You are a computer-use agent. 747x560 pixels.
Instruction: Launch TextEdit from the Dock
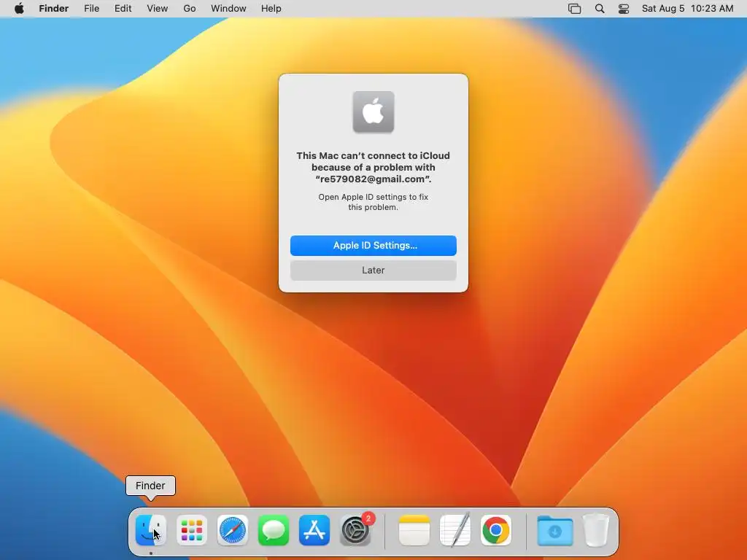pos(455,530)
